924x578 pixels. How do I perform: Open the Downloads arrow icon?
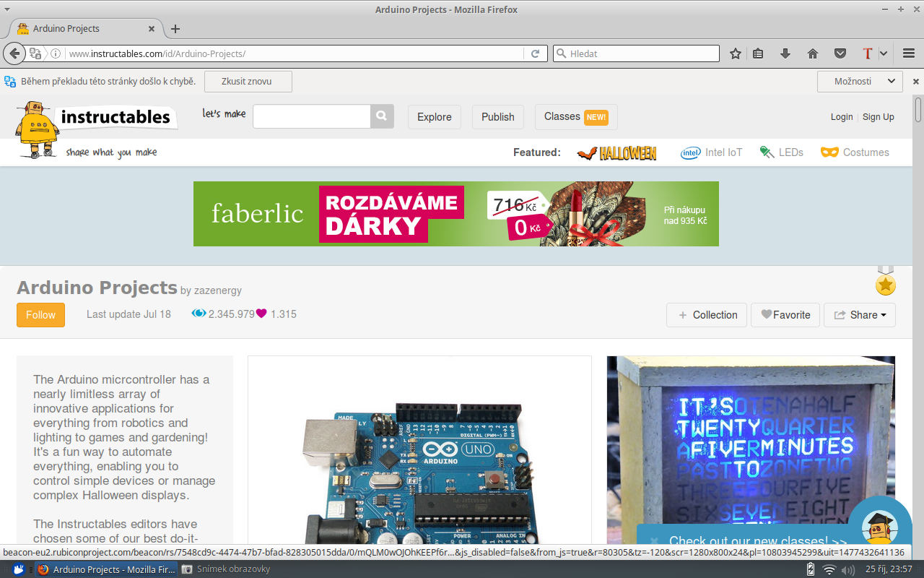coord(785,53)
